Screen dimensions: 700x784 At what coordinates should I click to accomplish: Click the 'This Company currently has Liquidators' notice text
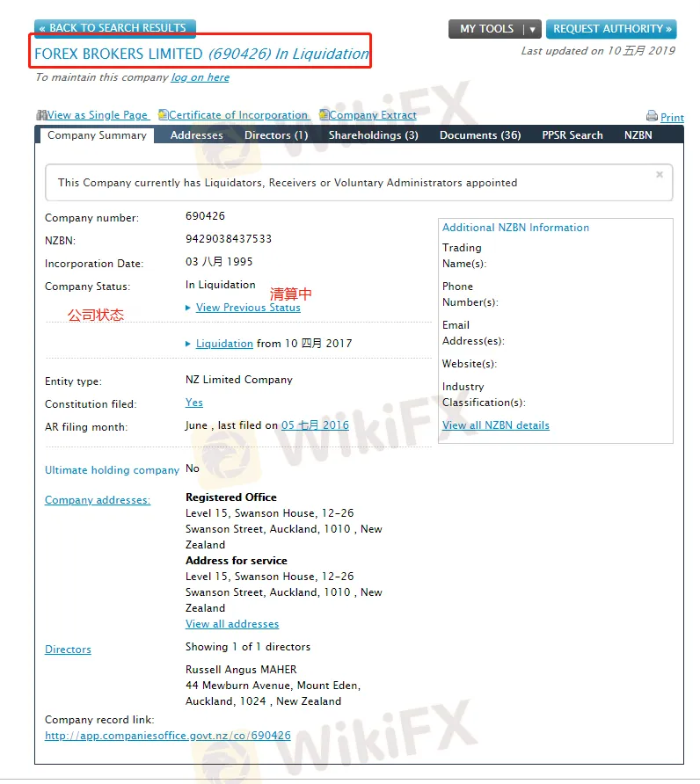pos(288,183)
